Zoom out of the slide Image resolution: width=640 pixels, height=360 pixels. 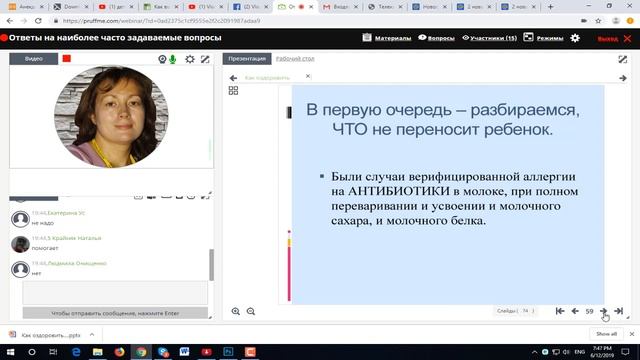pos(251,311)
